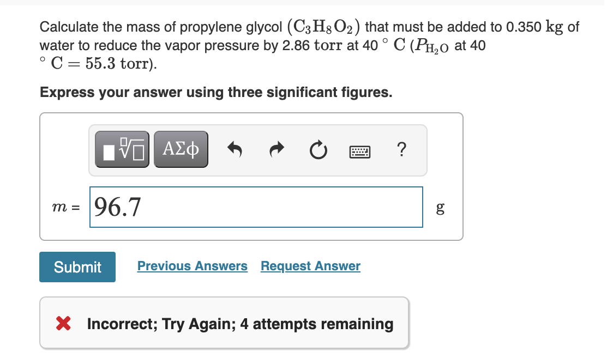Open the equation editor help
Image resolution: width=613 pixels, height=364 pixels.
pyautogui.click(x=401, y=150)
